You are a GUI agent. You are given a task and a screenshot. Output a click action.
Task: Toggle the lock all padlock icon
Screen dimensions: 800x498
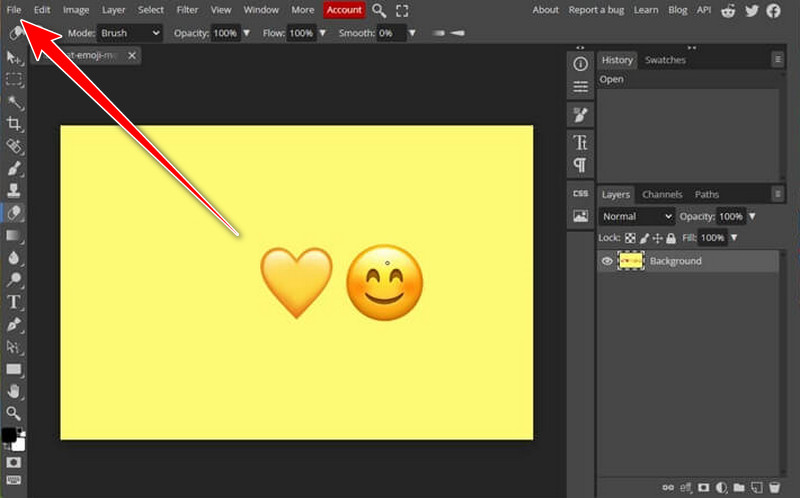(x=673, y=238)
